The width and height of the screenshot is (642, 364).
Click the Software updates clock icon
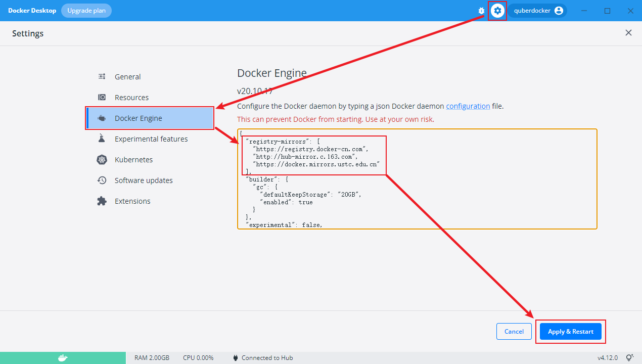point(102,180)
